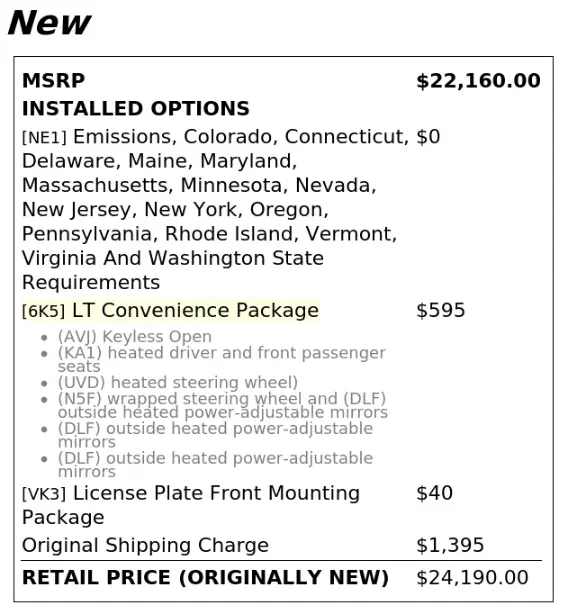Click the $0 emissions option price
This screenshot has width=561, height=611.
pyautogui.click(x=428, y=137)
